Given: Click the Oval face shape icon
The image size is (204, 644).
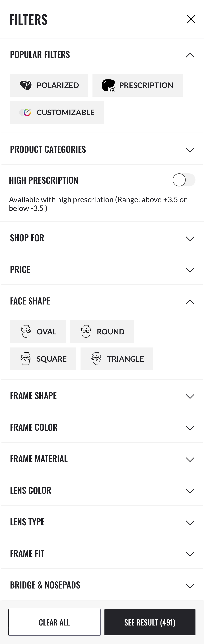Looking at the screenshot, I should [26, 332].
